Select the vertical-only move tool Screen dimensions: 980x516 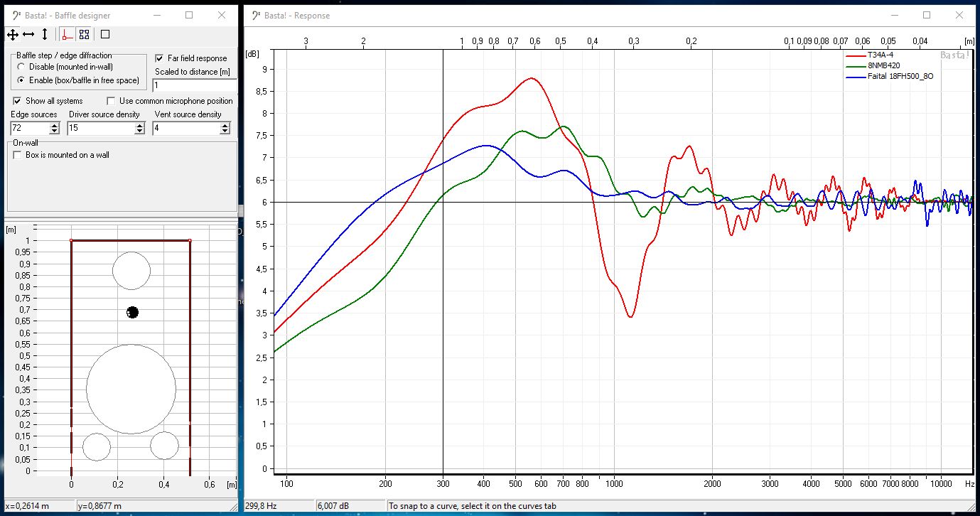pos(45,34)
